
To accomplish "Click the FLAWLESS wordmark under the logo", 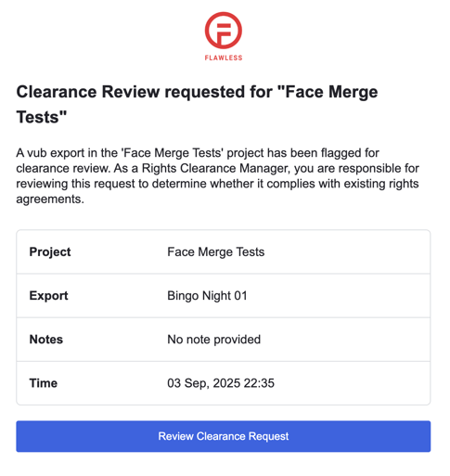I will point(224,58).
